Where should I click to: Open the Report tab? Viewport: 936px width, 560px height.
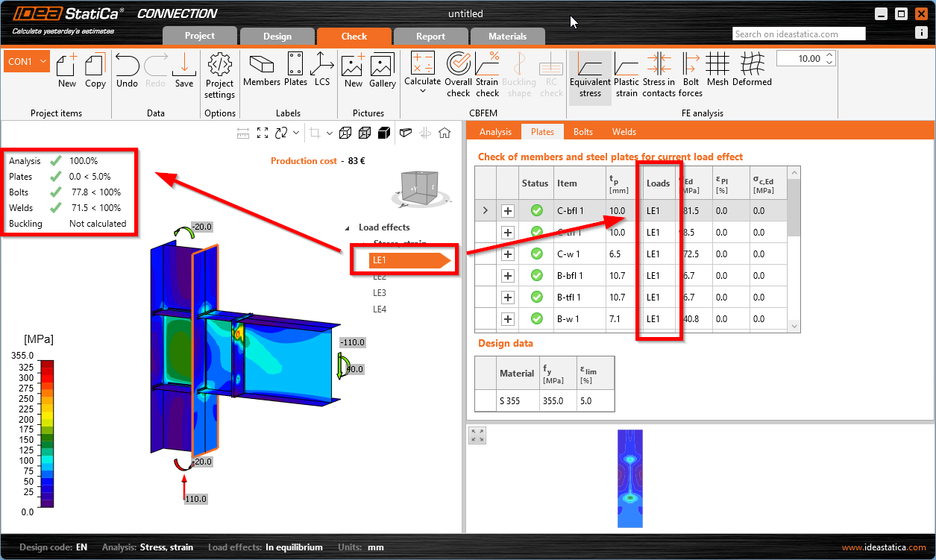[430, 36]
